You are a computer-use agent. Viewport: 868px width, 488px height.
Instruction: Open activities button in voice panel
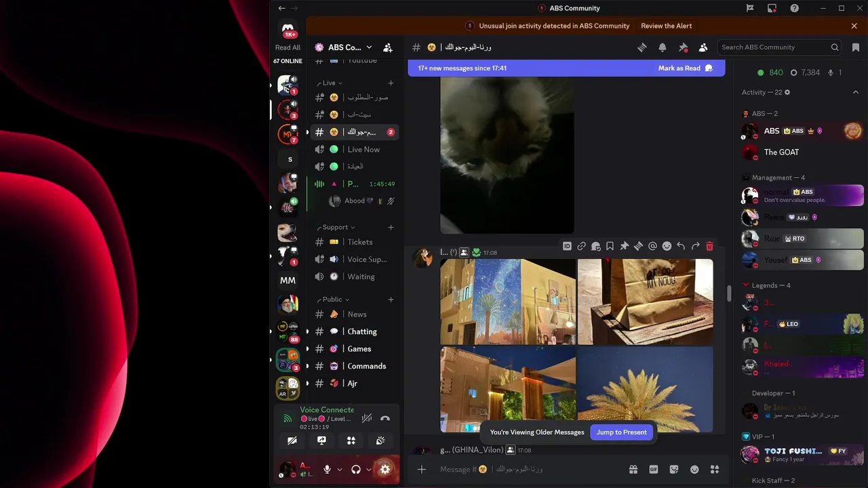click(351, 441)
